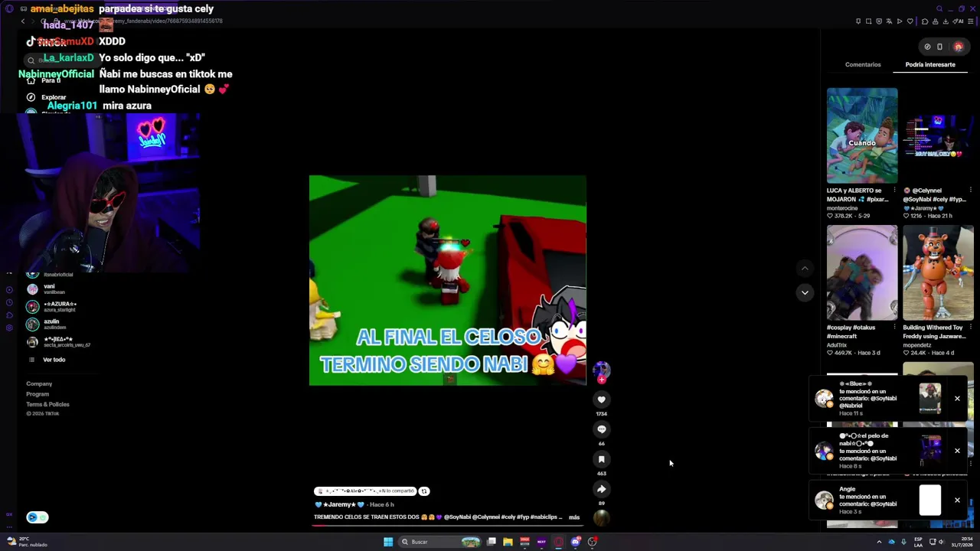
Task: Click the compass icon in the floating pill
Action: pyautogui.click(x=927, y=47)
